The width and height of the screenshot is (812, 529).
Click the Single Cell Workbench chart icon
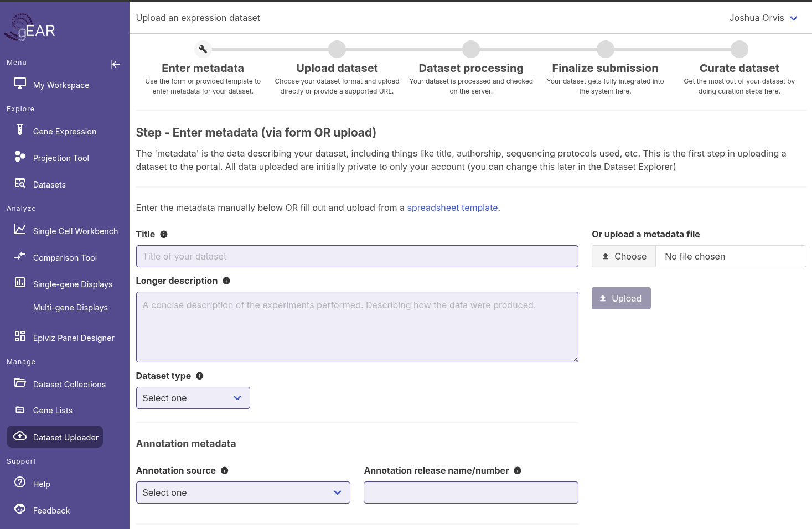[20, 229]
